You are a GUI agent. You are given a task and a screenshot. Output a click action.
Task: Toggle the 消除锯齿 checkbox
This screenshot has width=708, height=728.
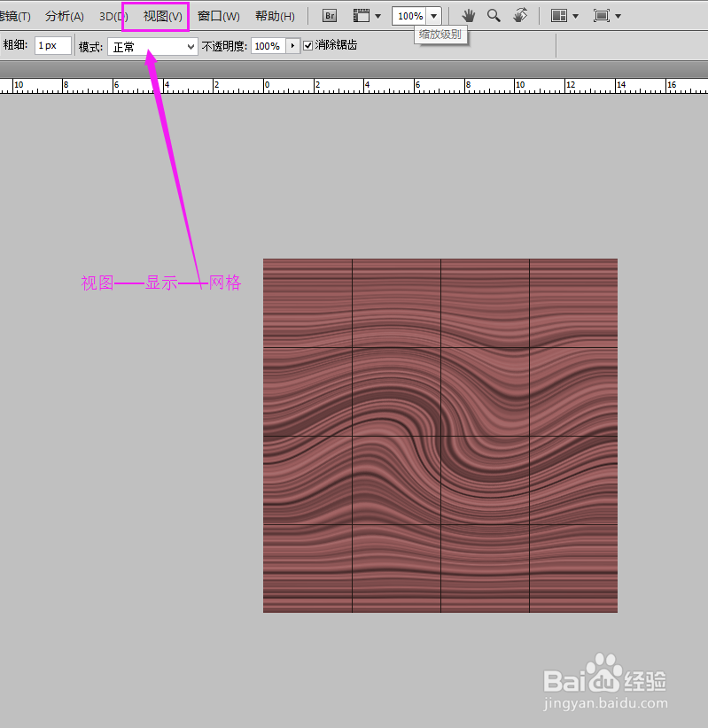[307, 45]
